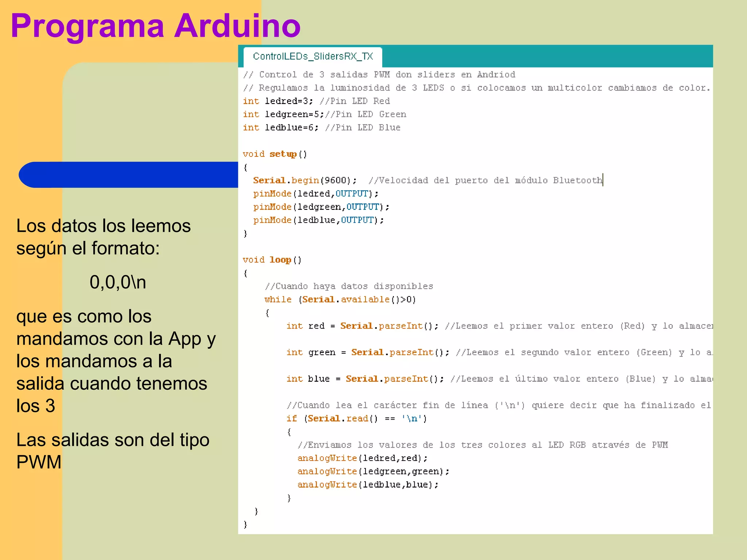Click the 'void setup()' line

coord(275,154)
